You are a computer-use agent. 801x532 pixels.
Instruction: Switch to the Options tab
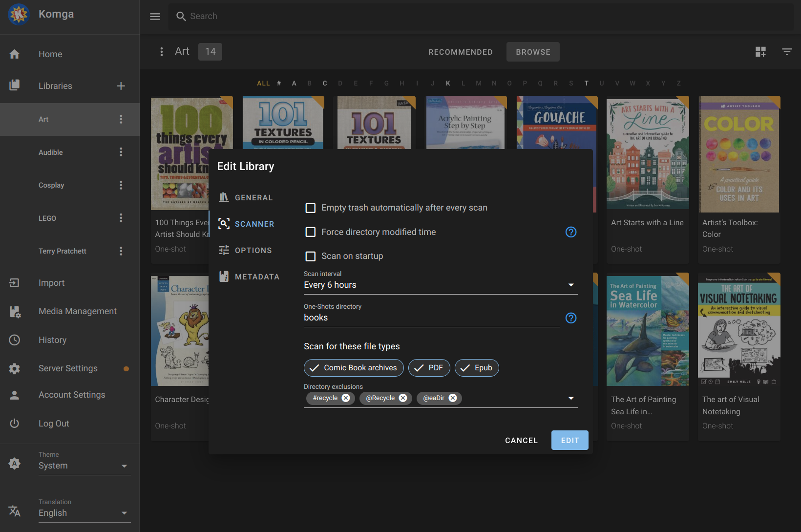[x=253, y=250]
